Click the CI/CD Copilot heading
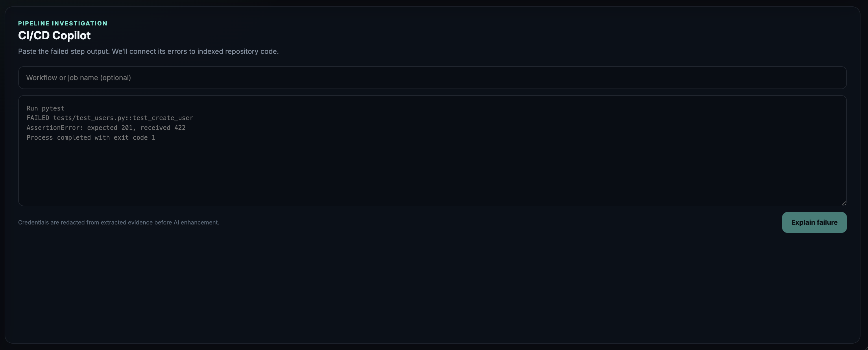Viewport: 868px width, 350px height. point(54,35)
